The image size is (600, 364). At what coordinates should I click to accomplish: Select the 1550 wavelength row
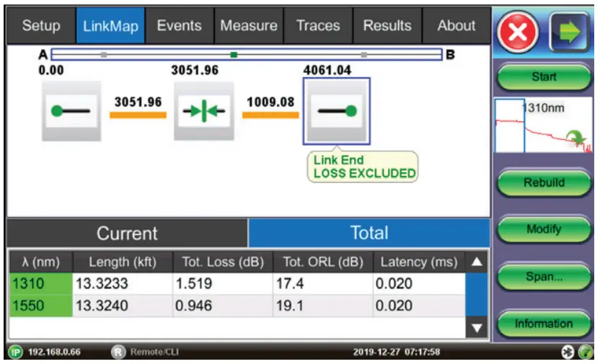click(237, 306)
